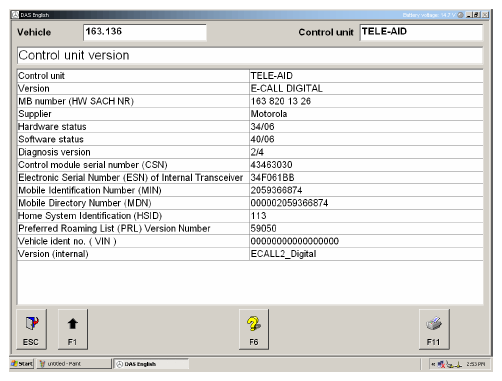This screenshot has width=502, height=381.
Task: Click the network disconnected tray icon
Action: (x=441, y=364)
